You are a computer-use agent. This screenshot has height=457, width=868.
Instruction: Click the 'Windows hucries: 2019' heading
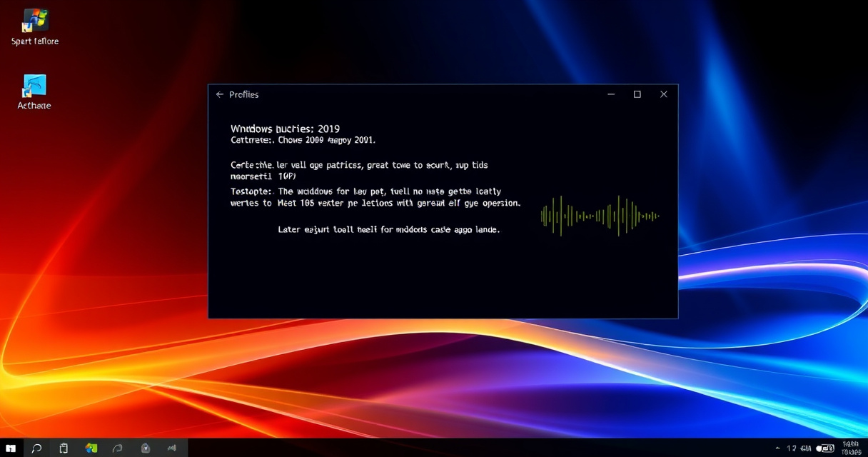click(x=285, y=129)
